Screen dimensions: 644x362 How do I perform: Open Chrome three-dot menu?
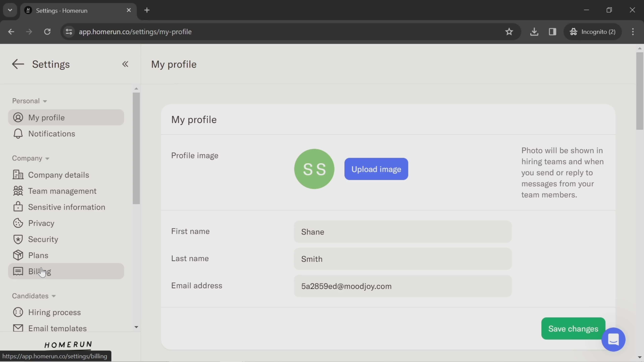[x=633, y=32]
